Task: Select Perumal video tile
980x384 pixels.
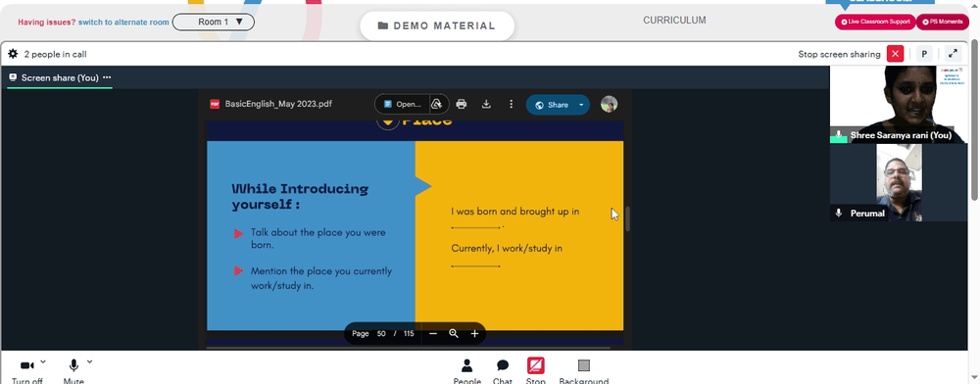Action: [x=898, y=182]
